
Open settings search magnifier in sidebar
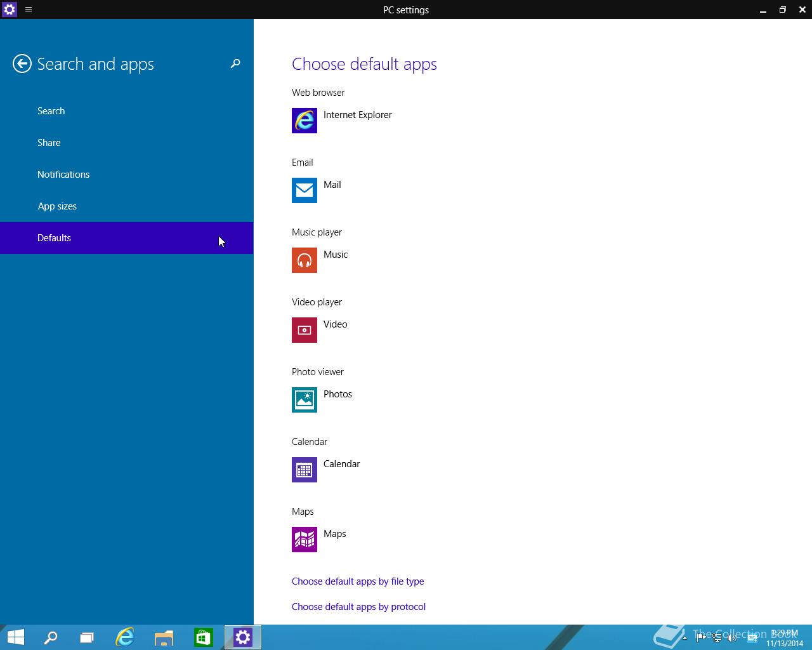point(235,63)
